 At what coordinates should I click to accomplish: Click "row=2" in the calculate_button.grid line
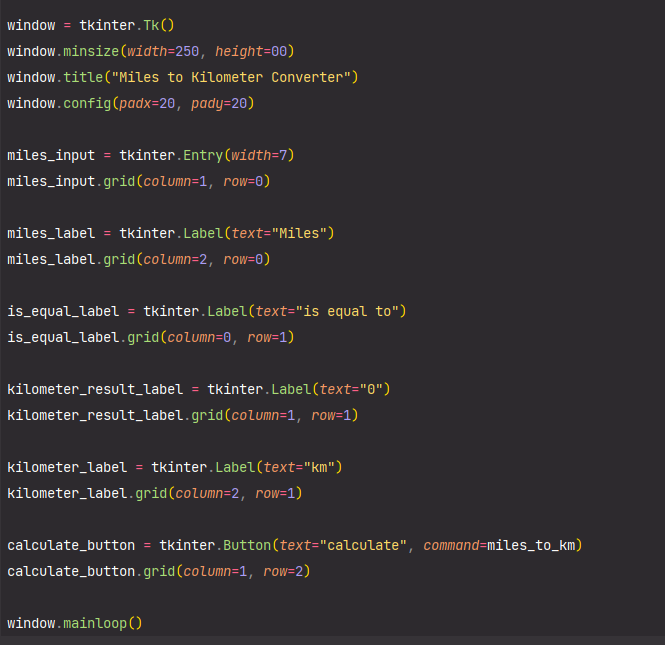point(283,572)
